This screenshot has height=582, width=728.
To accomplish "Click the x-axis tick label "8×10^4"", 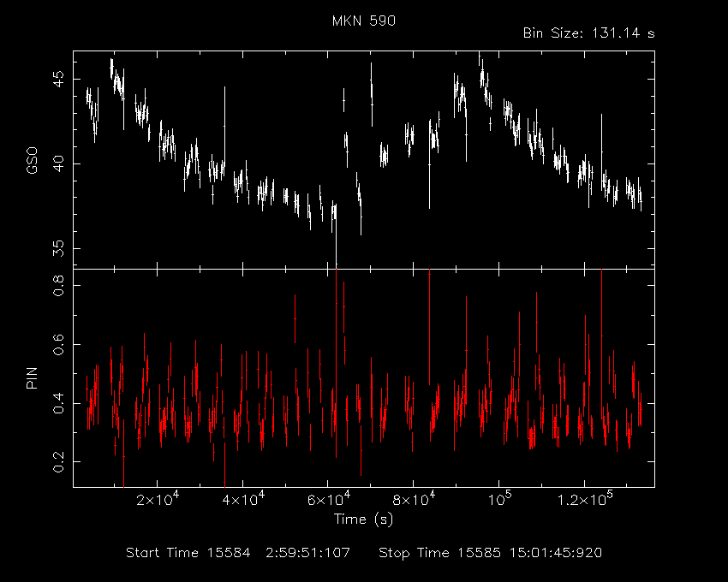I will (x=413, y=499).
